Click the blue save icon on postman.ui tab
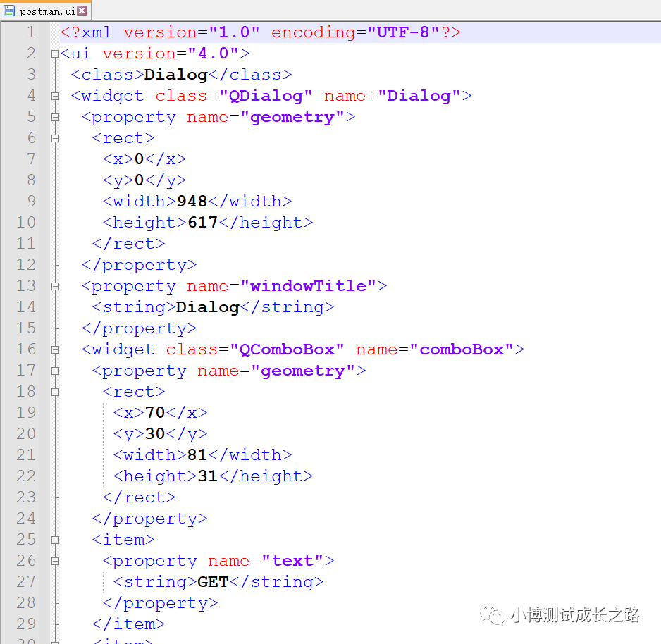Screen dimensions: 661x644 [9, 10]
